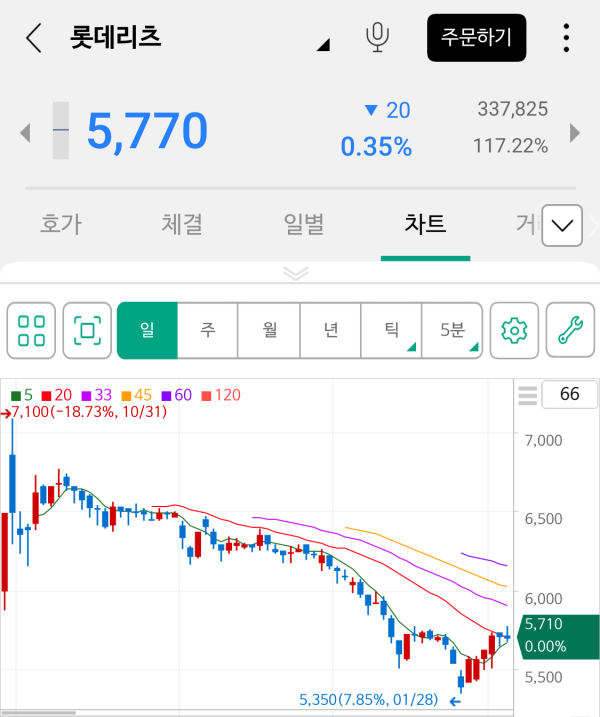Switch to the 호가 tab
The image size is (600, 717).
tap(61, 225)
